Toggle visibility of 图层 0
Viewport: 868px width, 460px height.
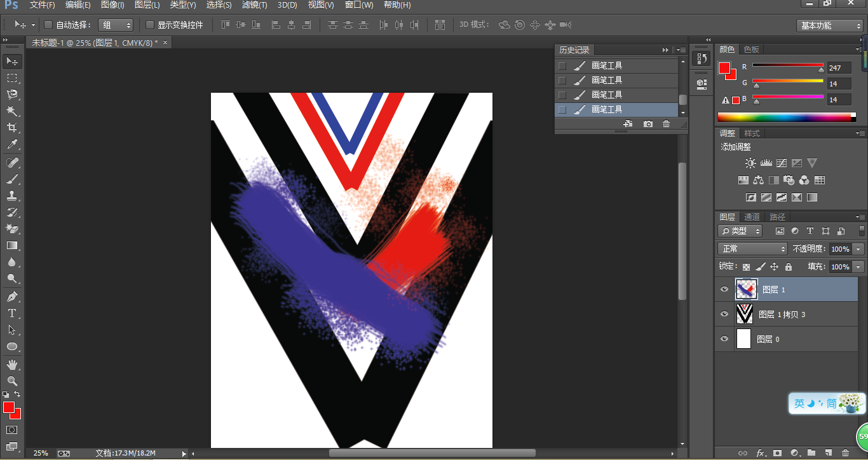point(724,339)
